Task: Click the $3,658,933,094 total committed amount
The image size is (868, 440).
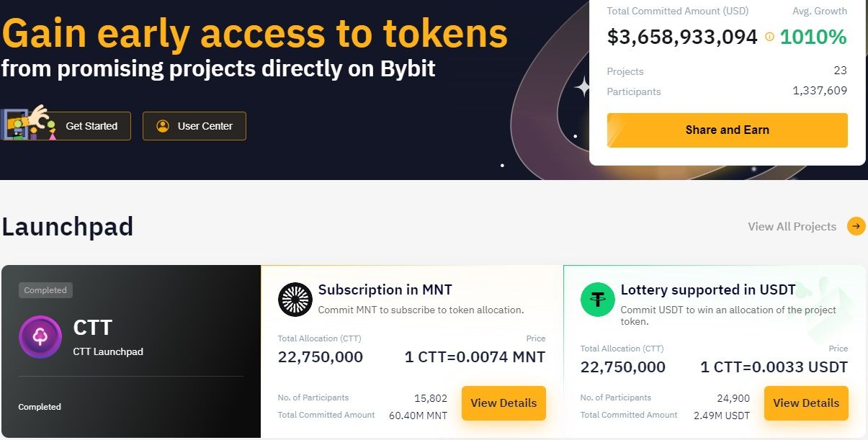Action: point(682,37)
